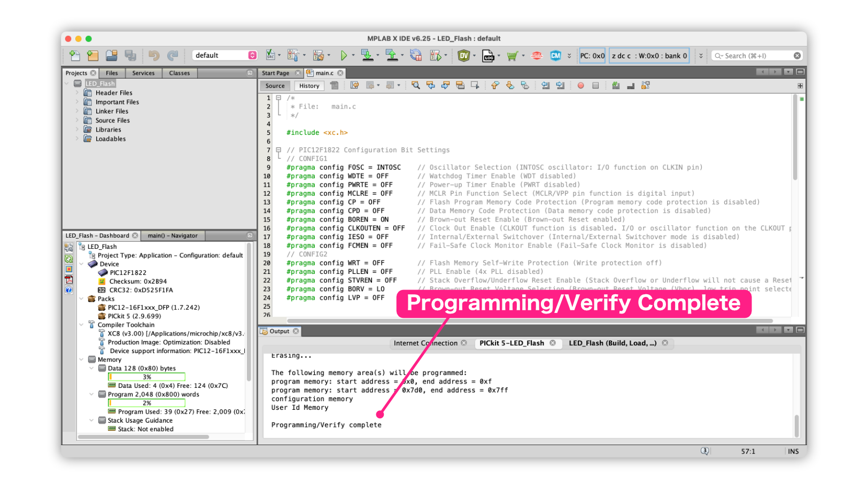Collapse the Packs node in Dashboard
The height and width of the screenshot is (489, 868).
pyautogui.click(x=81, y=299)
